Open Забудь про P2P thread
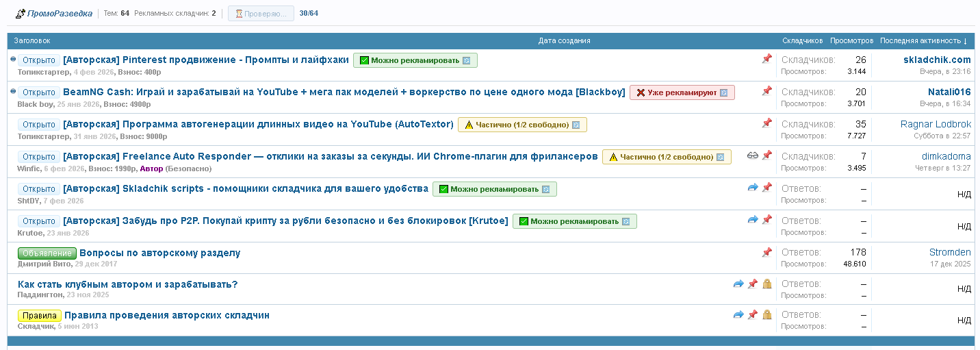Screen dimensions: 980x350 click(x=285, y=221)
